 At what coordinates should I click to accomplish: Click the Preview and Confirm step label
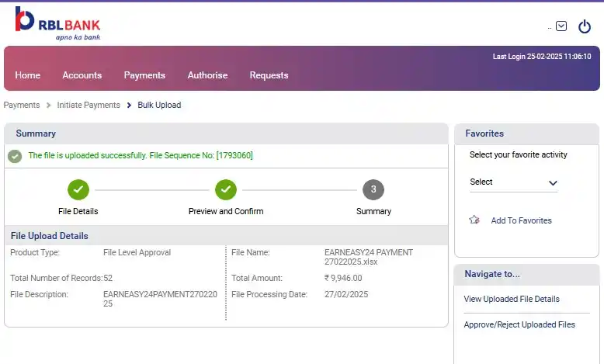coord(226,211)
